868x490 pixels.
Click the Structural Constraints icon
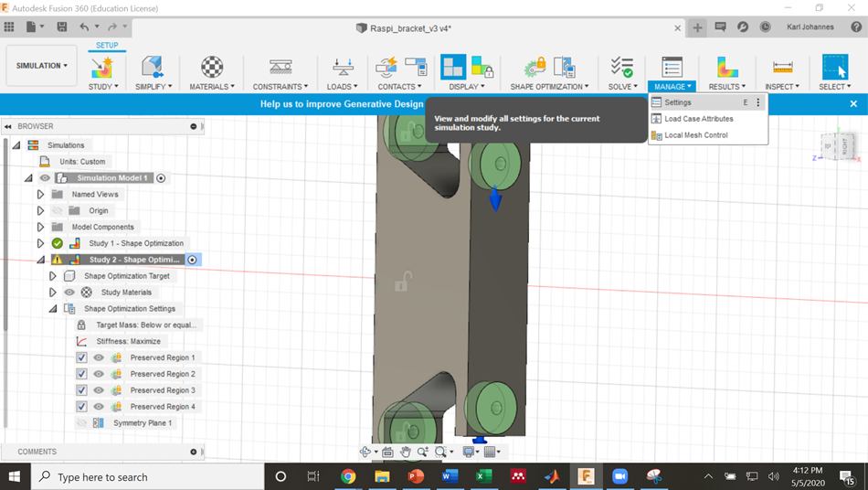(281, 67)
